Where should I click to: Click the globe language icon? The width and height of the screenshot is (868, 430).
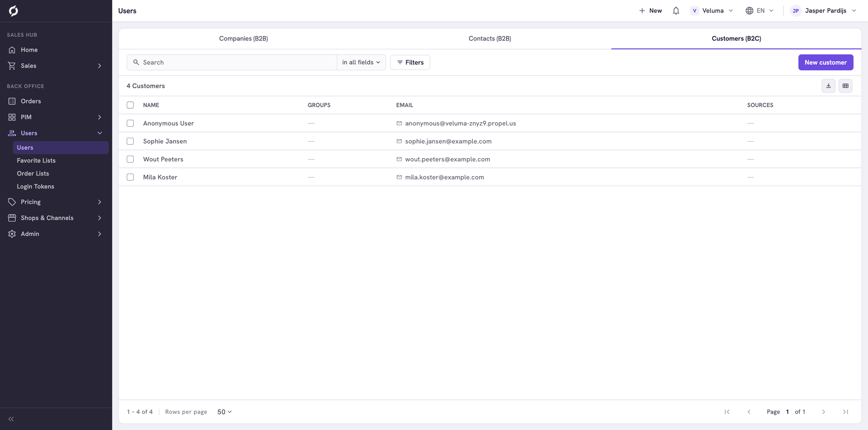pyautogui.click(x=749, y=10)
